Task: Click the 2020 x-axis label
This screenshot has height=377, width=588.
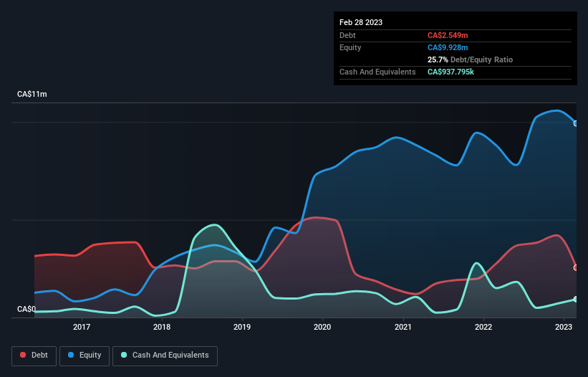Action: [322, 327]
